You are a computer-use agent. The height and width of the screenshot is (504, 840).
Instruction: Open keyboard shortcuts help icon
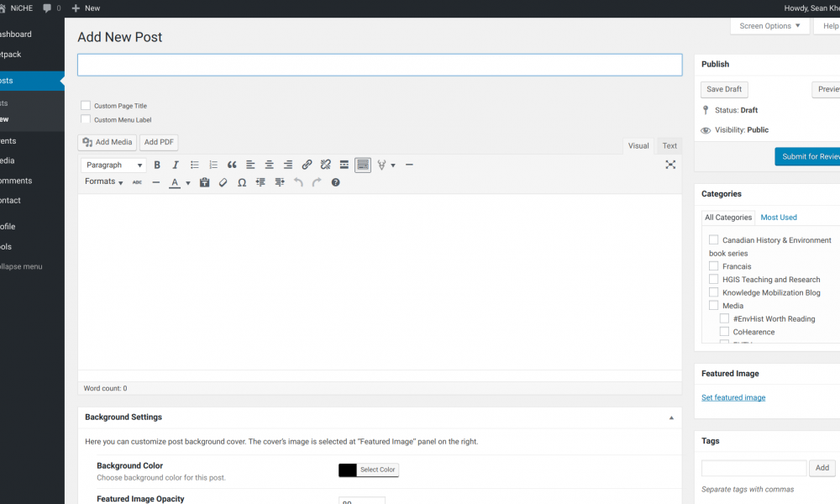coord(335,182)
